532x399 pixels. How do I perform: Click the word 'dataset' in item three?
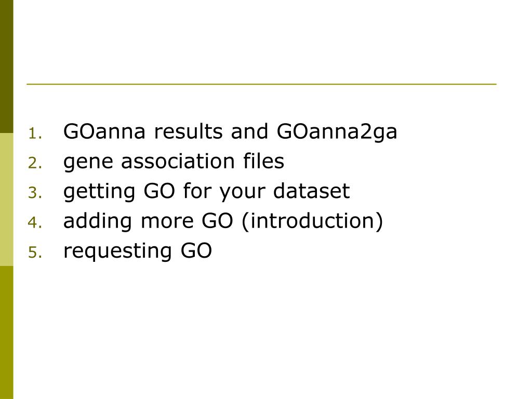pyautogui.click(x=311, y=191)
